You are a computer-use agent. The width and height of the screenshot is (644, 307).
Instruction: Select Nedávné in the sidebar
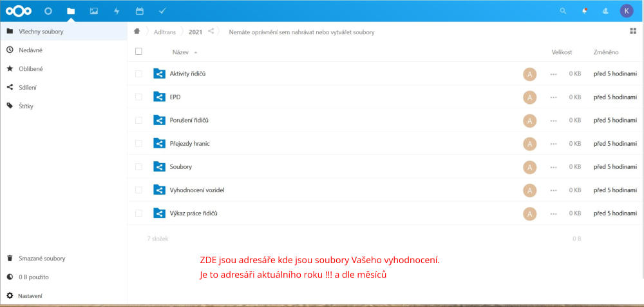coord(31,50)
